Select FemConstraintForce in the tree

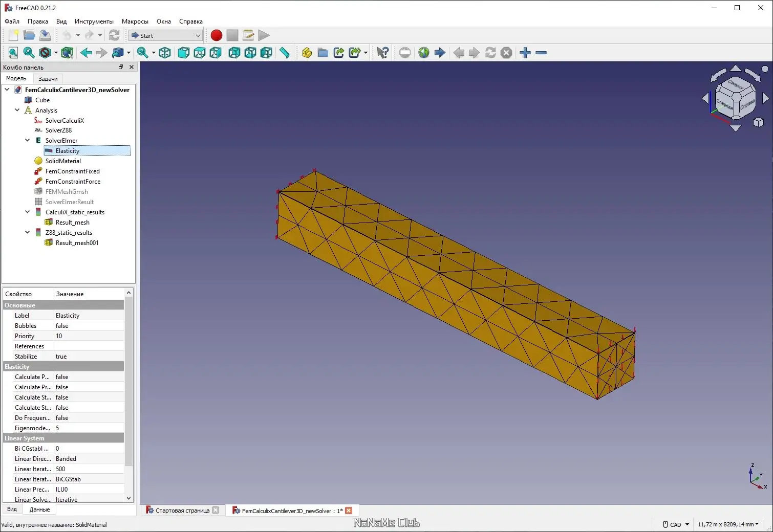coord(73,181)
